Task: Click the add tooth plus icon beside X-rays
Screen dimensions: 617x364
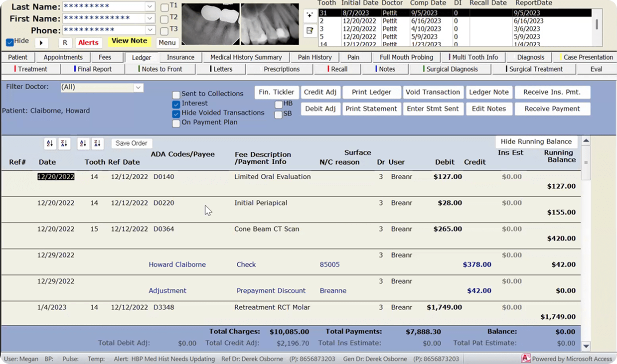Action: (x=310, y=15)
